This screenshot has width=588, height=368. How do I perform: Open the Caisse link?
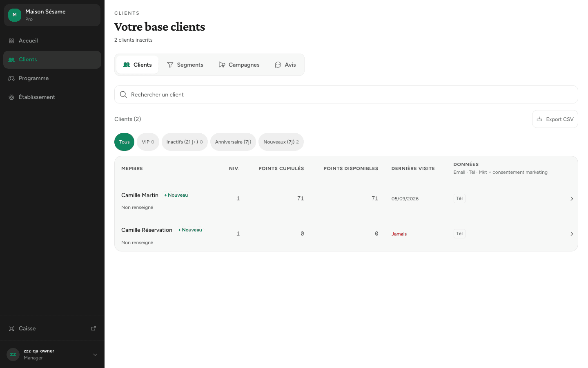point(52,328)
